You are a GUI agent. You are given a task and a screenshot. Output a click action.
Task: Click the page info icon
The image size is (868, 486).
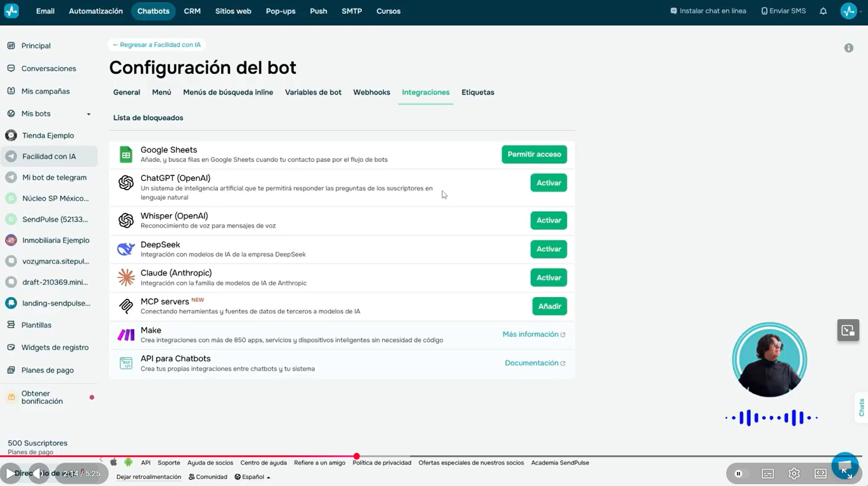coord(848,48)
